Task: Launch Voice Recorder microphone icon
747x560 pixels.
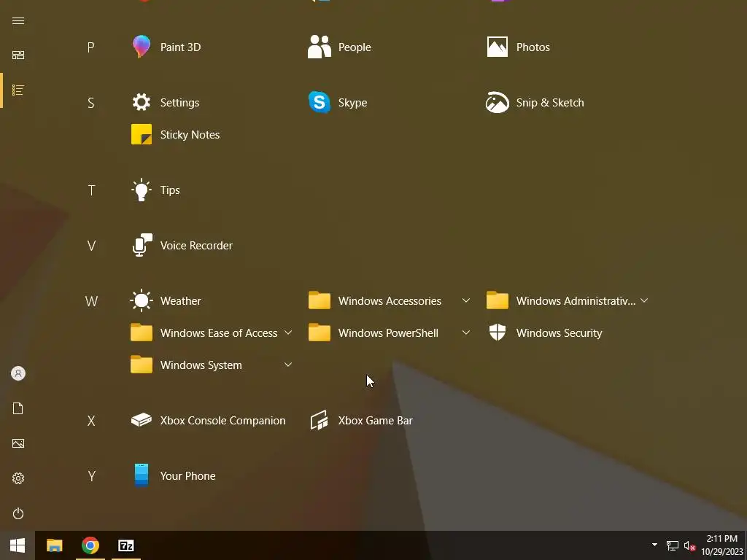Action: click(x=142, y=245)
